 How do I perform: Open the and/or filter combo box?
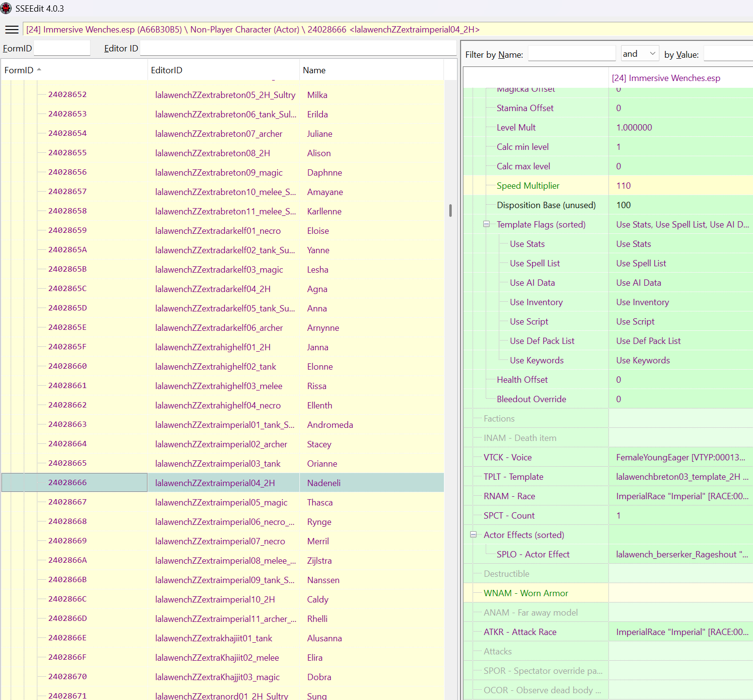[x=639, y=54]
